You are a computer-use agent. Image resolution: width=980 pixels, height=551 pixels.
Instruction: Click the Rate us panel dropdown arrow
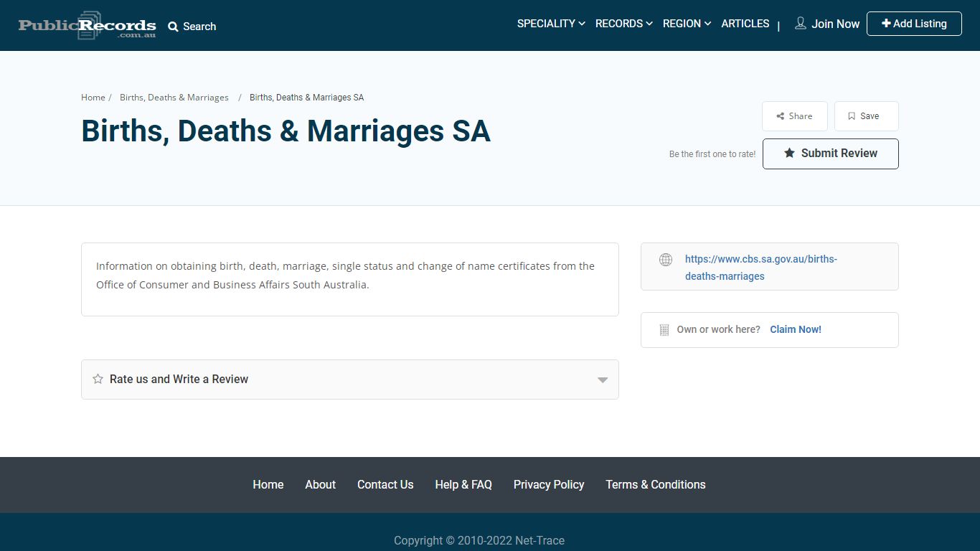(x=603, y=380)
